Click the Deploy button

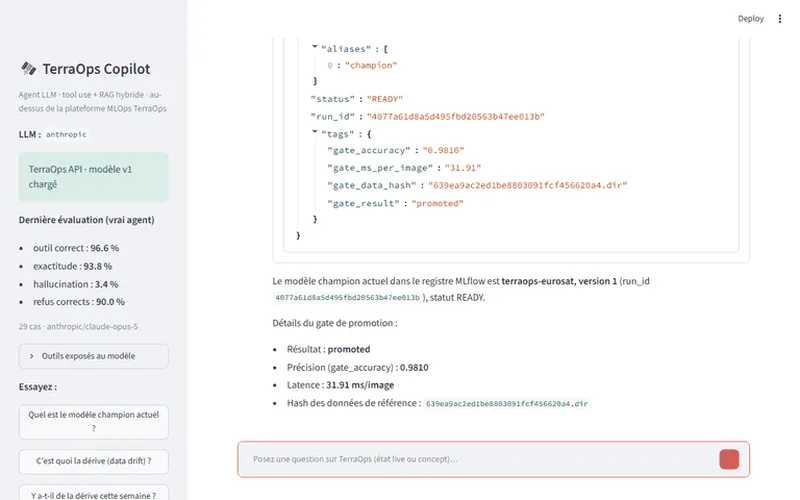coord(751,19)
